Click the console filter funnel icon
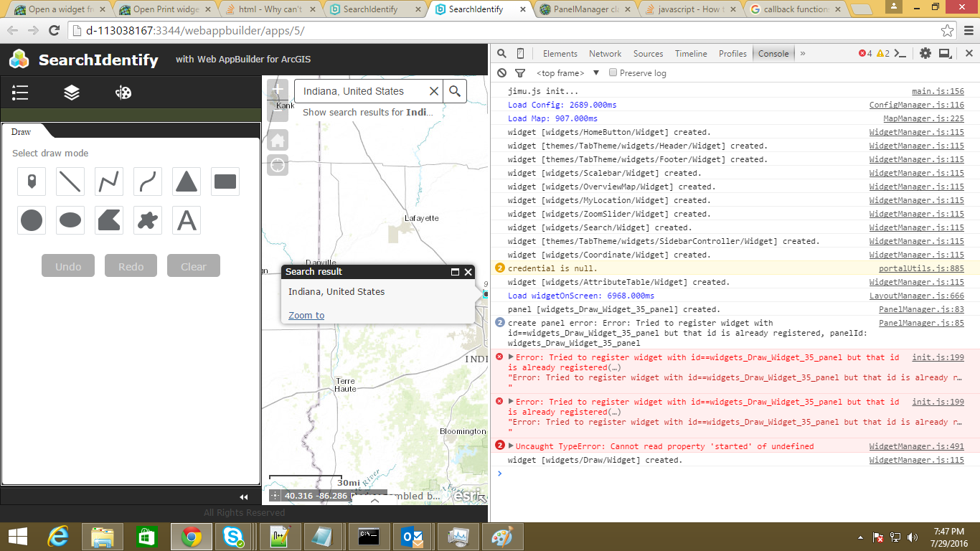 pos(520,73)
